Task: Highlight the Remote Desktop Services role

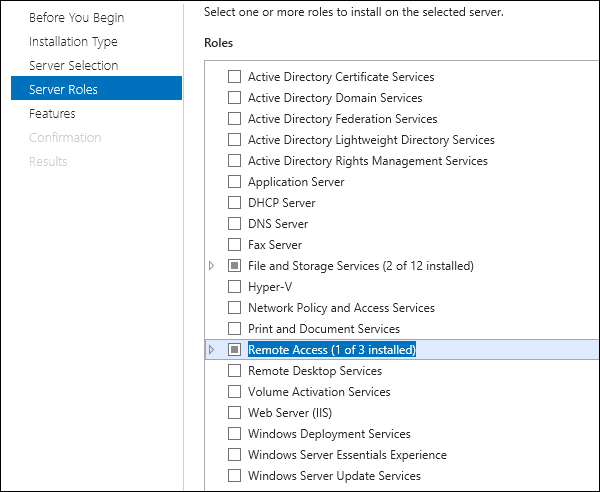Action: 315,371
